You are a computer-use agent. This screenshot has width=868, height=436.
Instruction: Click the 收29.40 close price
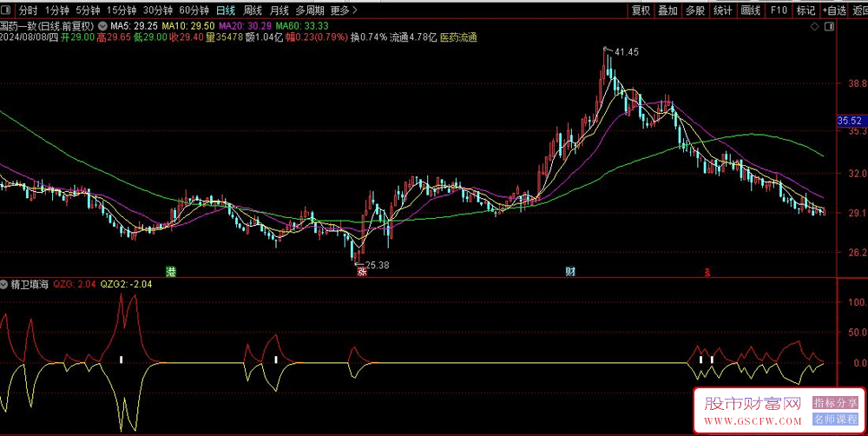coord(187,37)
